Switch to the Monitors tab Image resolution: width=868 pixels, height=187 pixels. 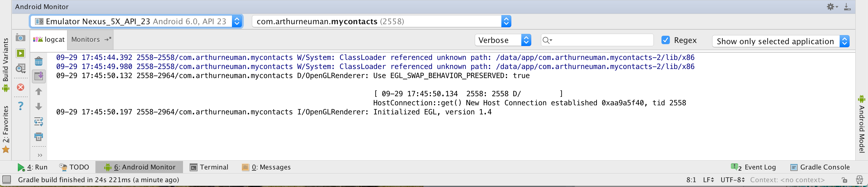click(85, 40)
